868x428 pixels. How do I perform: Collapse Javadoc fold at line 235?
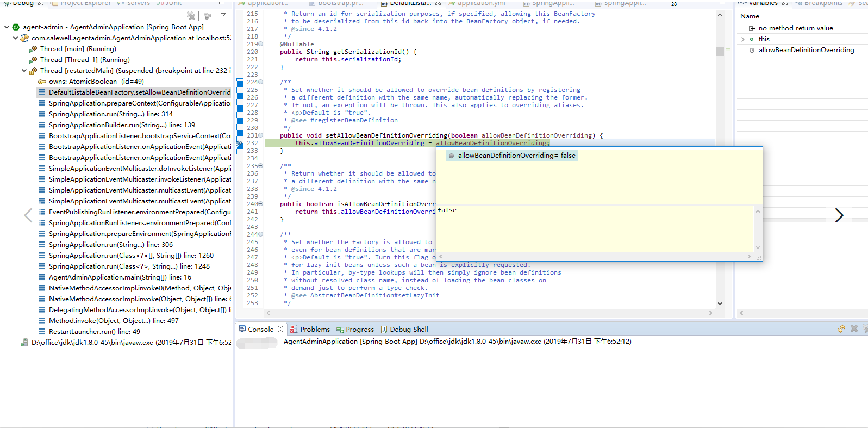261,166
